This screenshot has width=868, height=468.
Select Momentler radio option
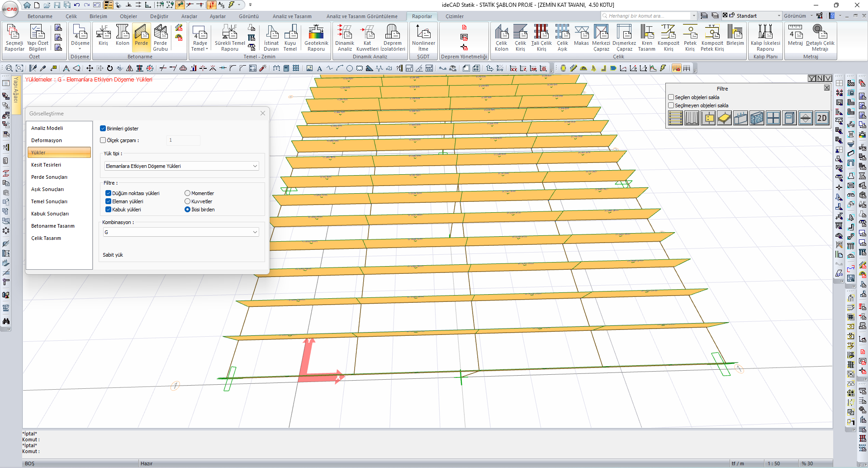(x=187, y=193)
